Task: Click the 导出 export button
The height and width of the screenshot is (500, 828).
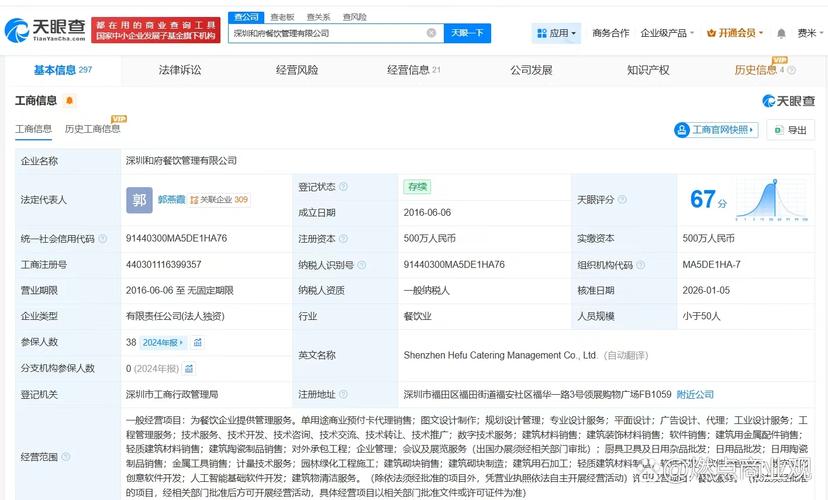Action: (791, 130)
